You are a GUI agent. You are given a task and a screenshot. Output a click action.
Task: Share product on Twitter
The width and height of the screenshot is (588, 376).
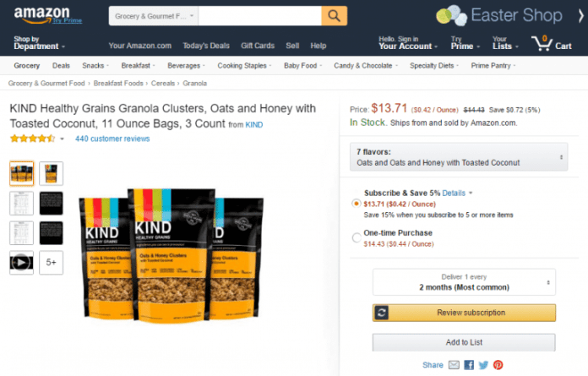(x=483, y=365)
